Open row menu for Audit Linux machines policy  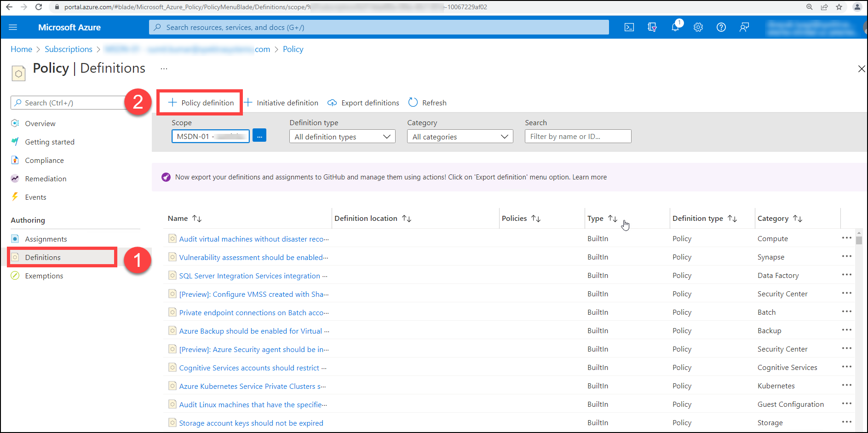click(847, 404)
